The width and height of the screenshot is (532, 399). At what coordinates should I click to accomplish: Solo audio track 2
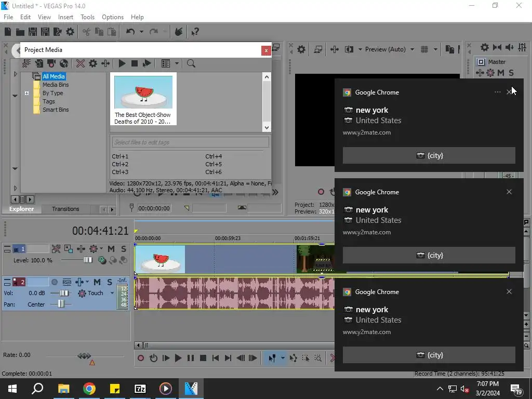point(110,282)
